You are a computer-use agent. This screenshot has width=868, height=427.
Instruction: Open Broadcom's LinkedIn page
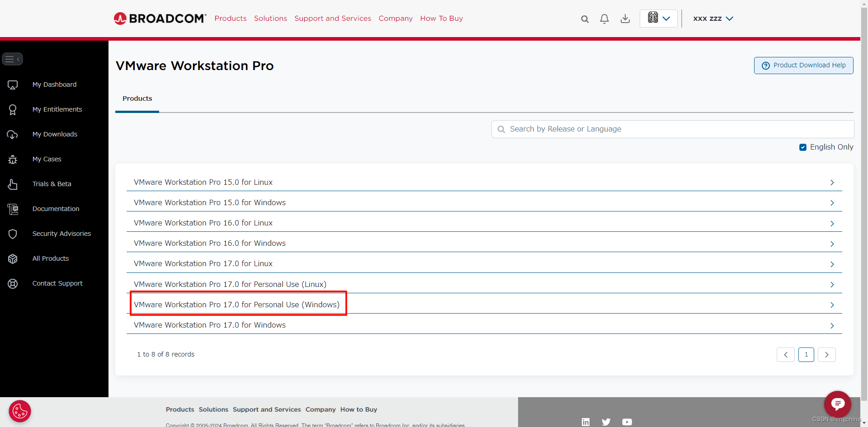pos(585,422)
